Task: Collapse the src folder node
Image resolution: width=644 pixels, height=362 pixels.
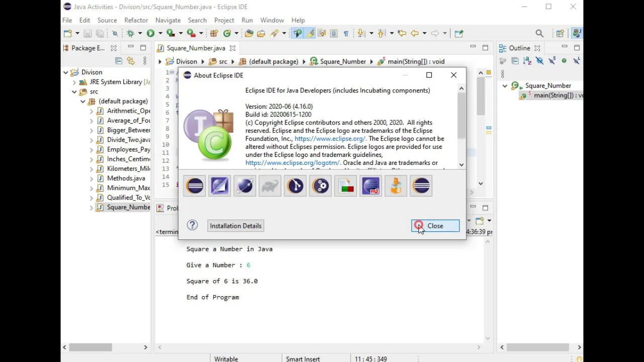Action: coord(74,92)
